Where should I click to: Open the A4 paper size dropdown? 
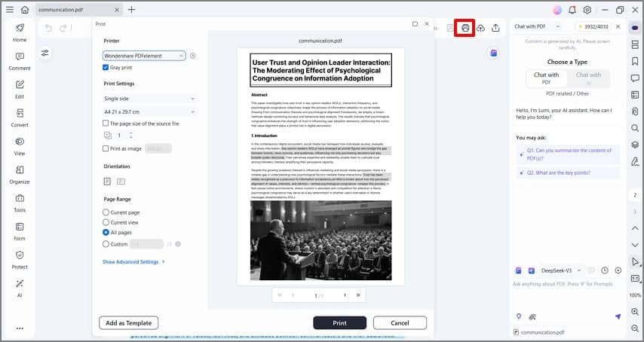(x=149, y=111)
